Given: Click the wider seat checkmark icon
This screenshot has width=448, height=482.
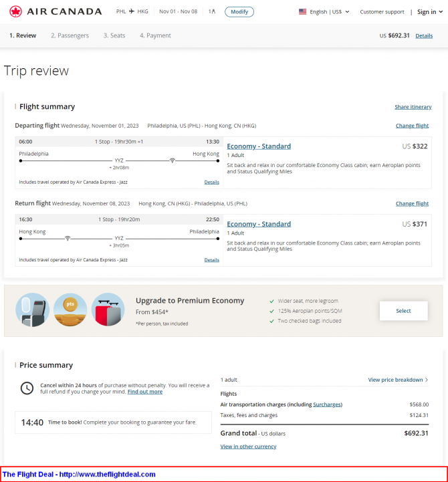Looking at the screenshot, I should coord(271,302).
